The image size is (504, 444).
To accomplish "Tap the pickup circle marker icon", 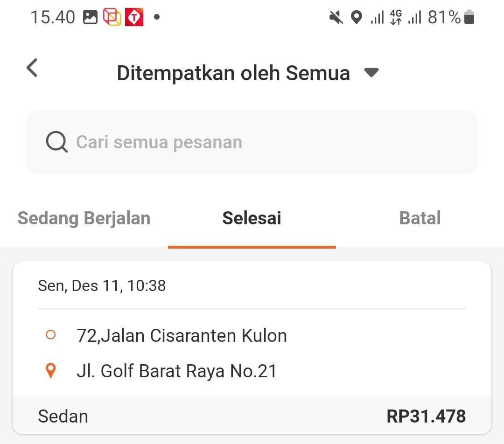I will coord(50,335).
